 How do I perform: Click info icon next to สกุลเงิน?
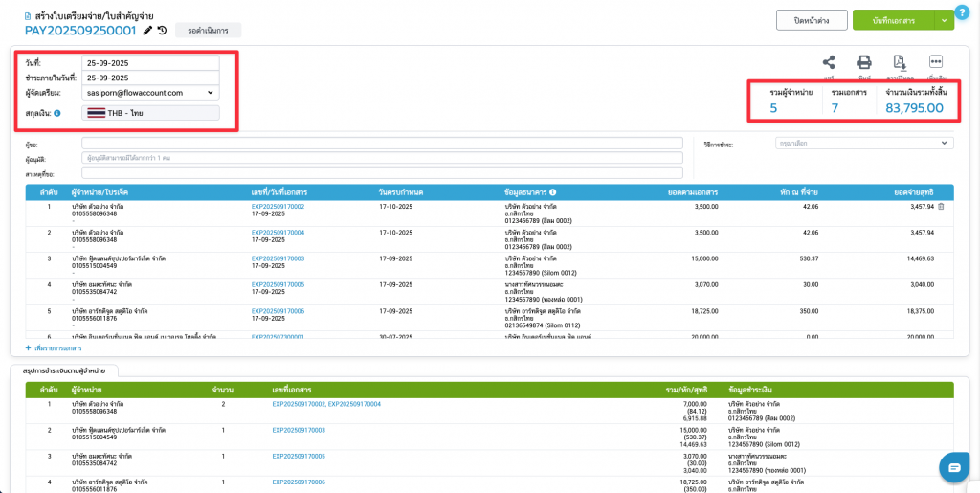pos(57,113)
